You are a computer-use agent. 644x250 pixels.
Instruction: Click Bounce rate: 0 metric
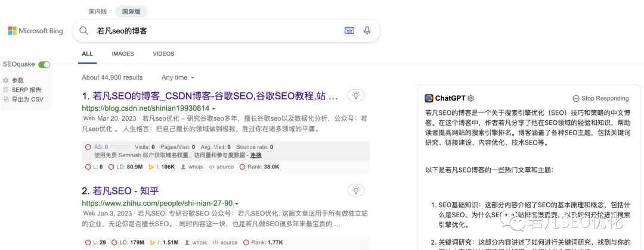(255, 146)
